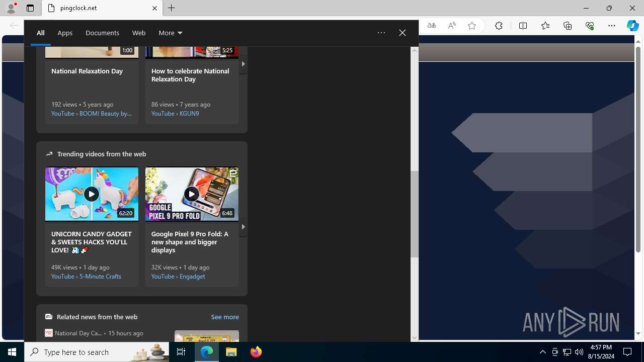
Task: Close the search panel with X icon
Action: (x=403, y=33)
